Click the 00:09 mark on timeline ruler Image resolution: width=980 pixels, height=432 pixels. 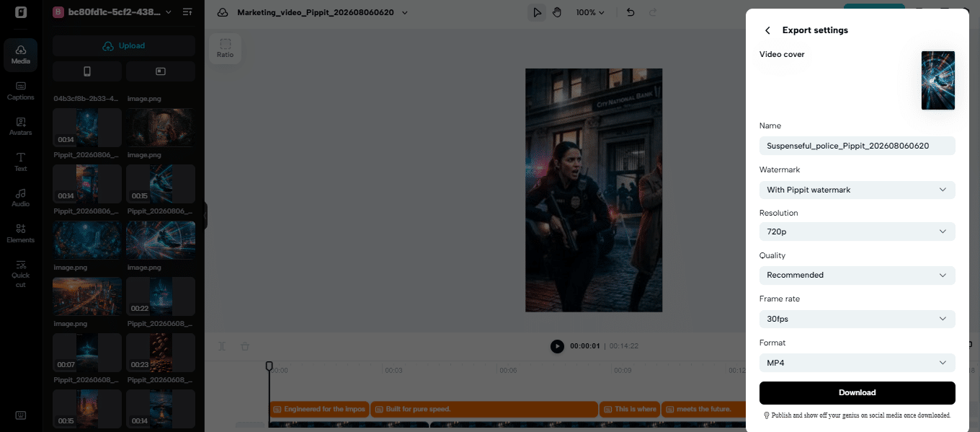coord(623,370)
